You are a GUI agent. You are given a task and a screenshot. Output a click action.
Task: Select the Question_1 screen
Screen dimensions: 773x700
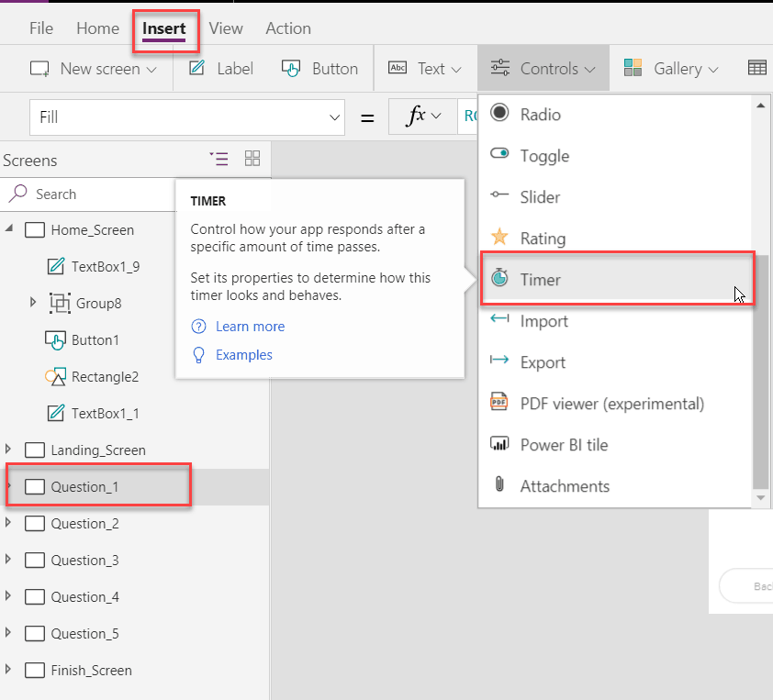click(84, 487)
